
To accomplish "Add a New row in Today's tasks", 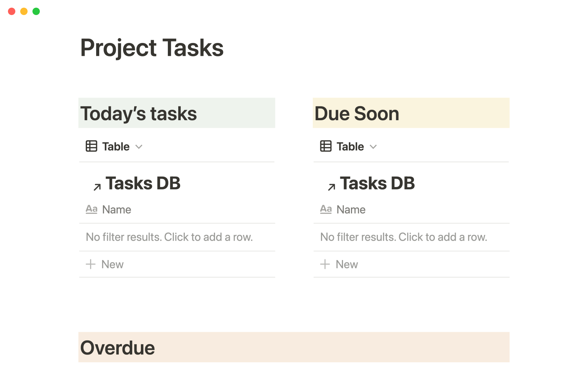I will tap(112, 264).
